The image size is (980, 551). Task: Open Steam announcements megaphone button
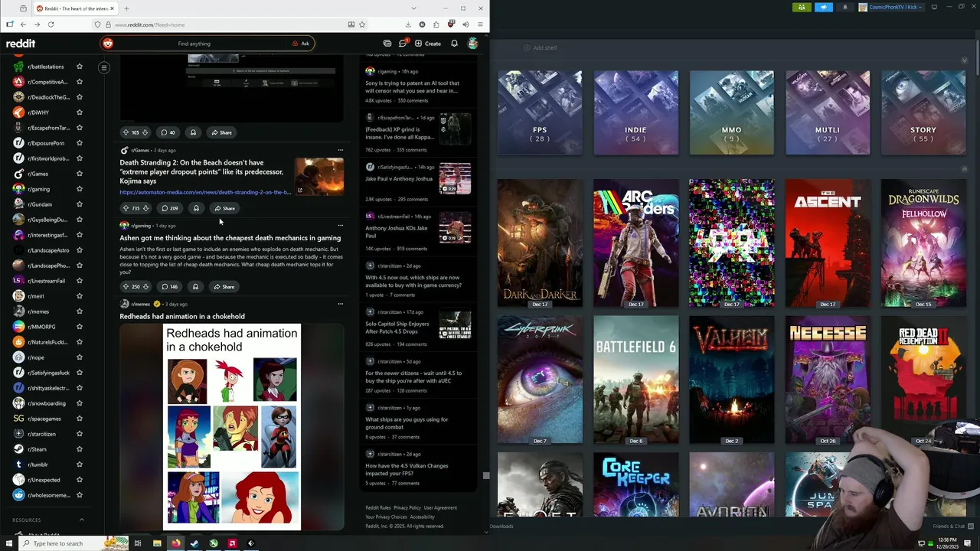click(x=824, y=7)
